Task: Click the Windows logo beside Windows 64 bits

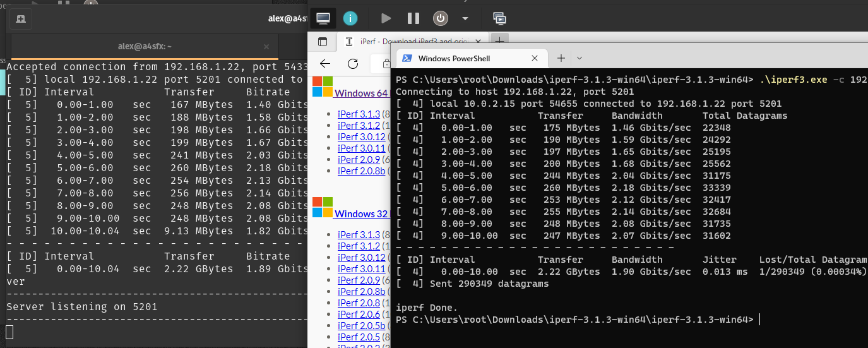Action: (x=322, y=87)
